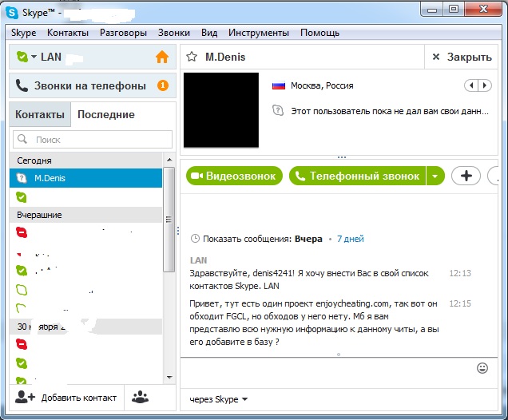This screenshot has width=508, height=420.
Task: Click the plus button to add to conversation
Action: tap(466, 176)
